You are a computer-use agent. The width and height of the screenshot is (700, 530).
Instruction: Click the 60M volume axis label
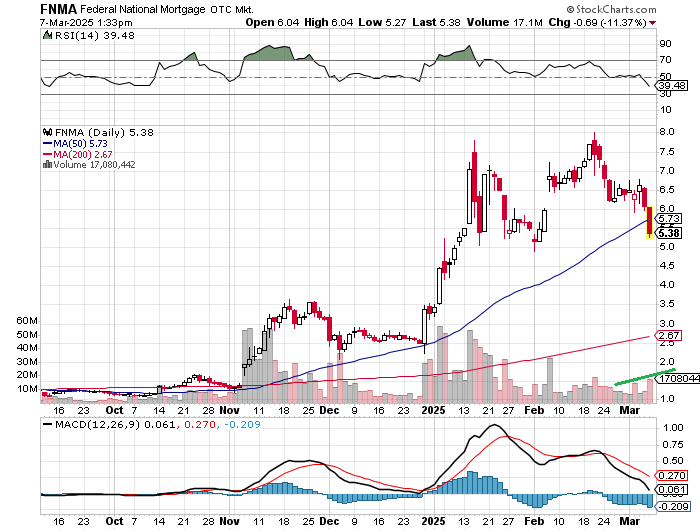point(27,321)
